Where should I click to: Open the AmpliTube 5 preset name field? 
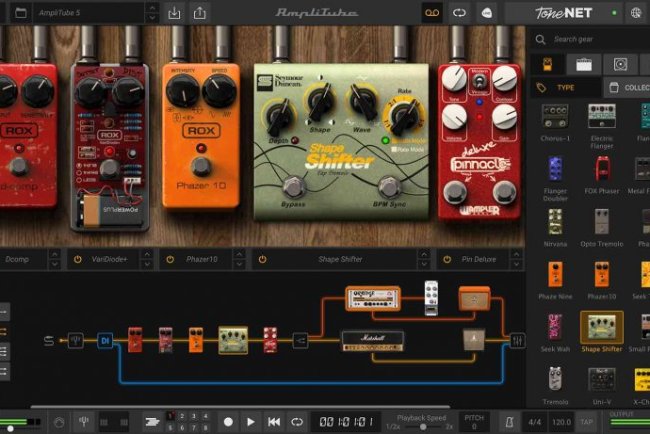point(89,13)
